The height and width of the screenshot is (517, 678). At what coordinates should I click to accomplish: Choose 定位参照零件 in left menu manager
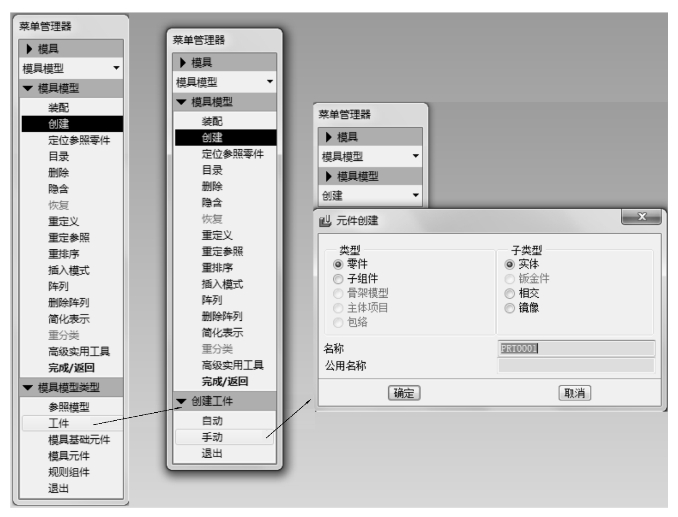79,140
